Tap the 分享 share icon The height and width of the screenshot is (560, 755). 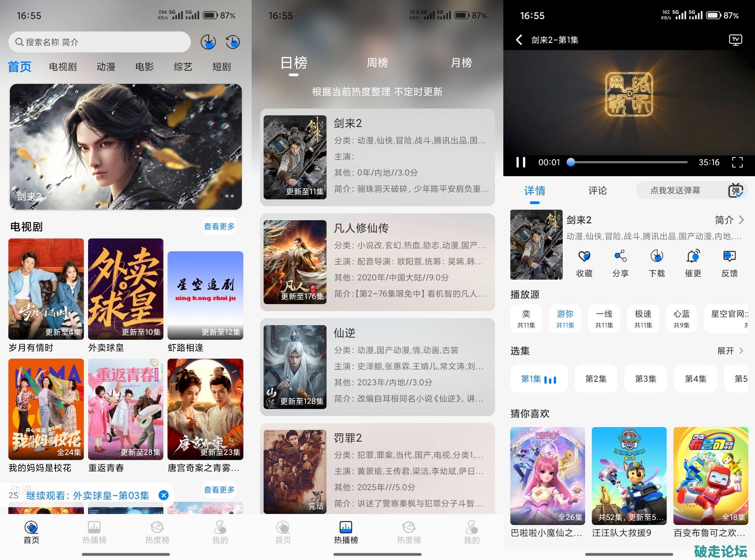[x=620, y=256]
